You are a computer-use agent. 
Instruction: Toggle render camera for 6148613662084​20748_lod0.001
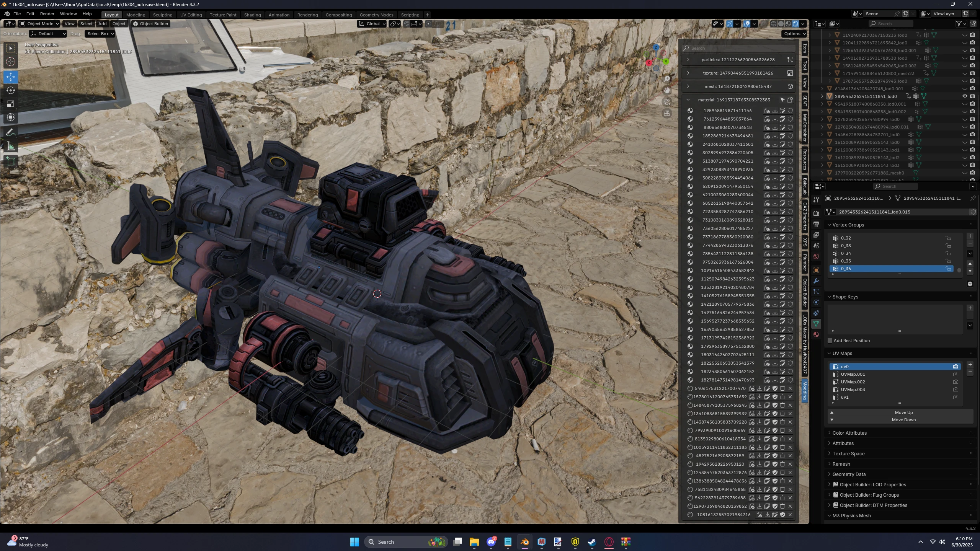tap(972, 89)
